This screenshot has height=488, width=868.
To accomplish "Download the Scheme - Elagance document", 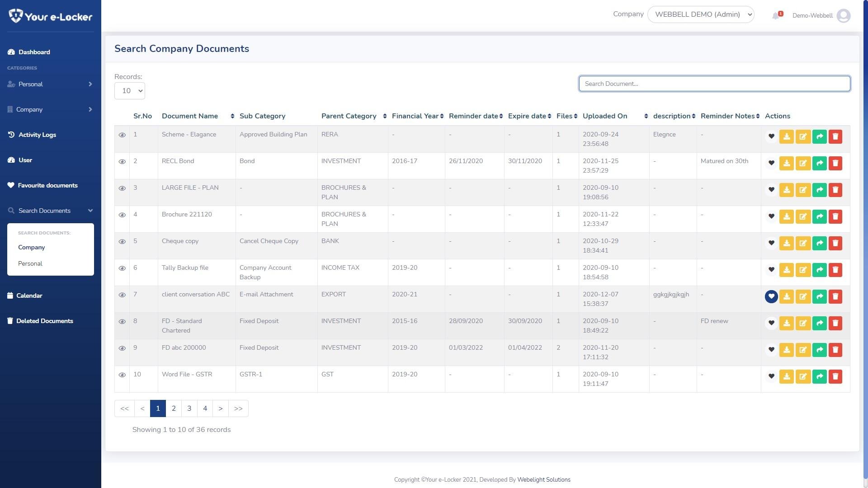I will click(x=787, y=136).
